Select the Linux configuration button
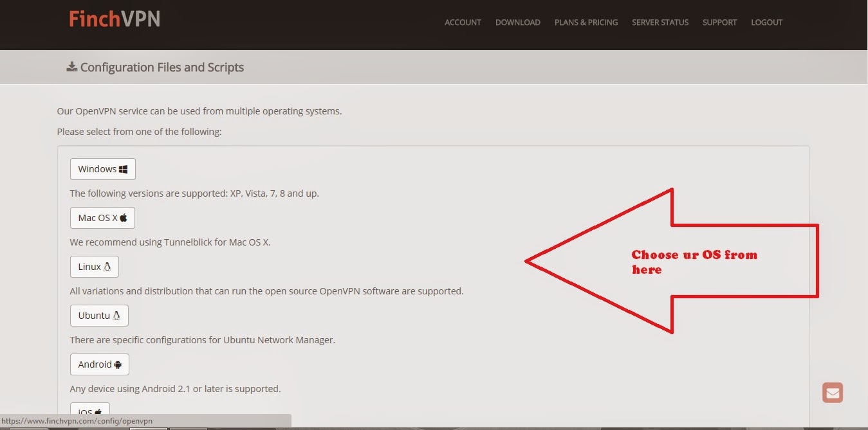868x430 pixels. pos(95,267)
